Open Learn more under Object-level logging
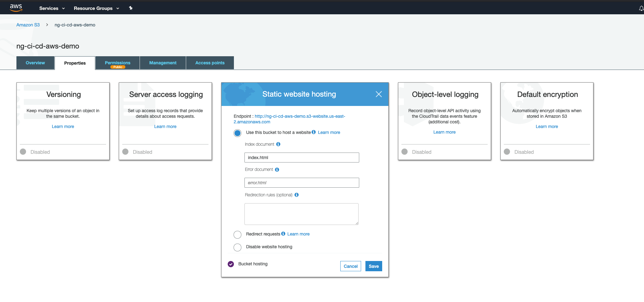 coord(445,132)
